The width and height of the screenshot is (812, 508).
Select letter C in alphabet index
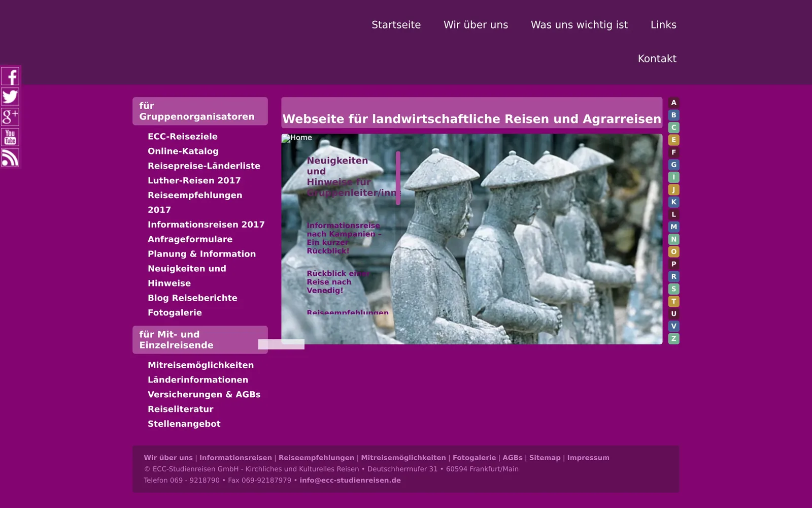pyautogui.click(x=674, y=128)
